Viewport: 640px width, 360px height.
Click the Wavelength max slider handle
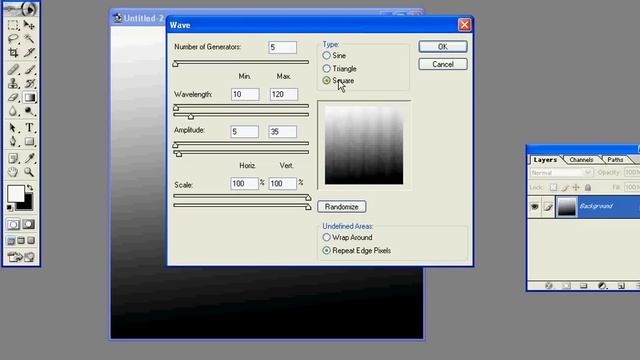(x=191, y=117)
